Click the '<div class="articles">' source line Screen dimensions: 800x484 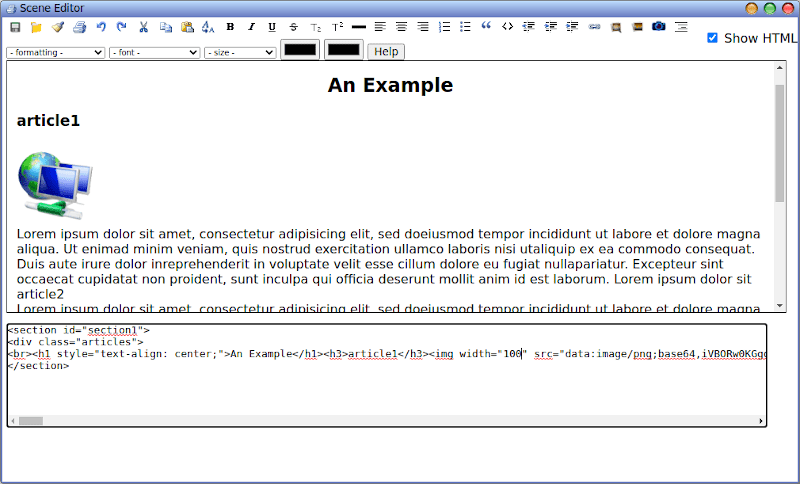76,342
